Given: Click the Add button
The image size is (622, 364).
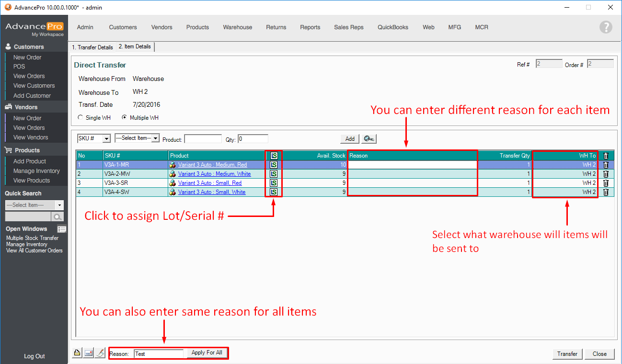Looking at the screenshot, I should (350, 138).
